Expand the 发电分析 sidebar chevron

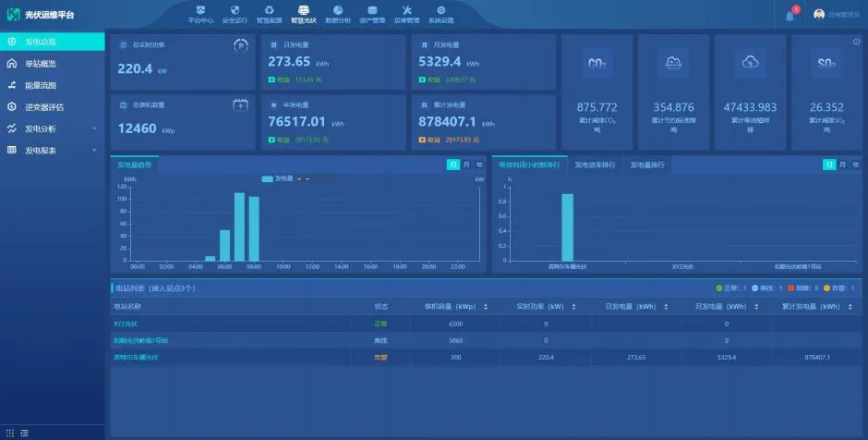94,128
